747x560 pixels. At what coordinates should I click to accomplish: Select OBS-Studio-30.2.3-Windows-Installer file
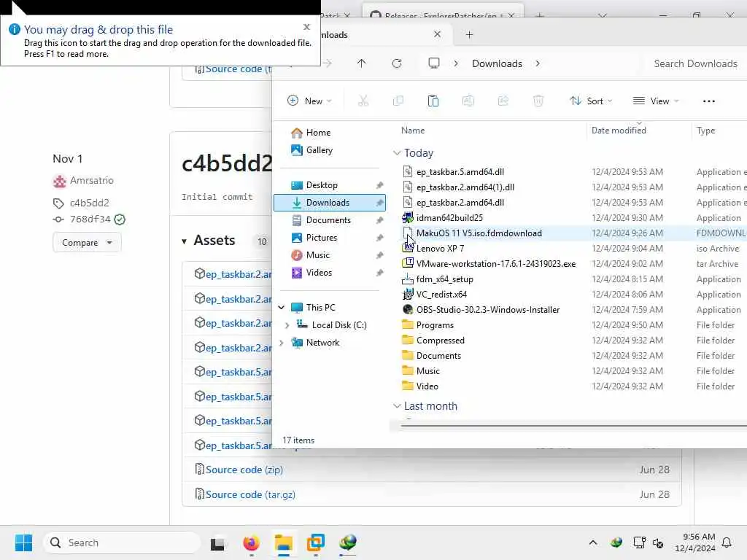pos(488,309)
